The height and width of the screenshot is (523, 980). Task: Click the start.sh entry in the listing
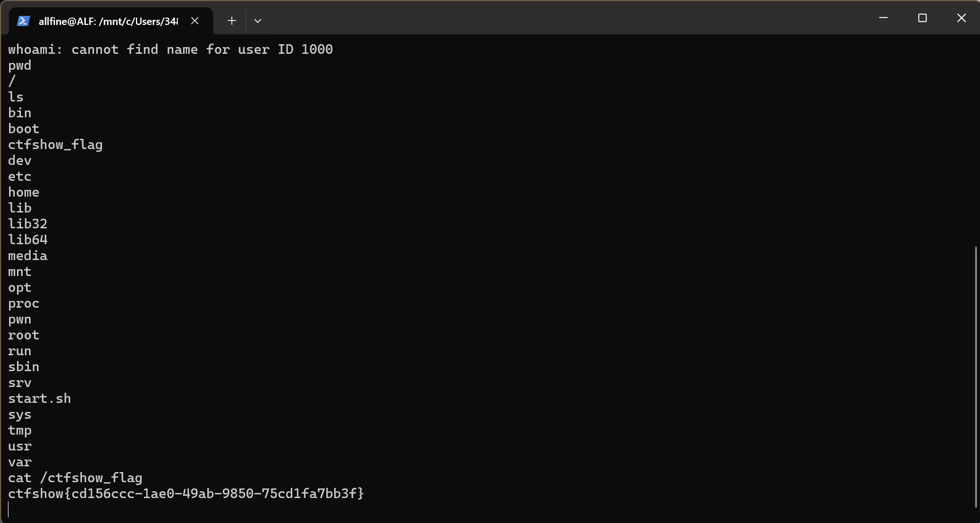[x=40, y=398]
